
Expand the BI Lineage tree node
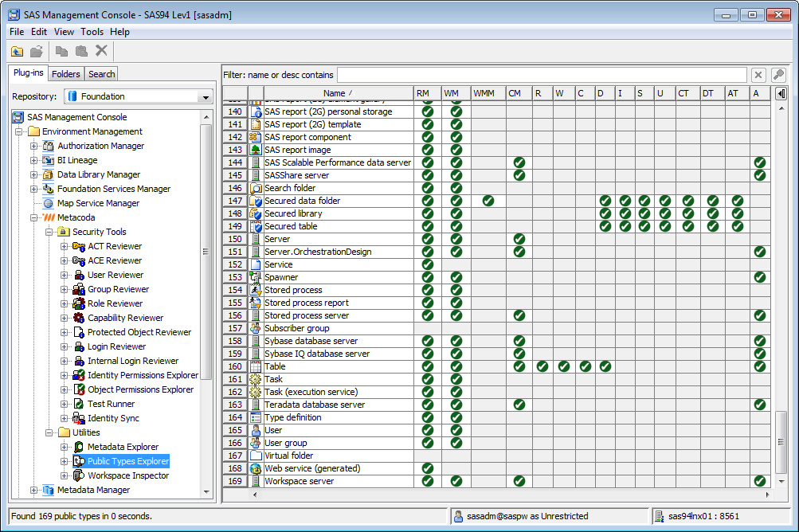coord(33,160)
